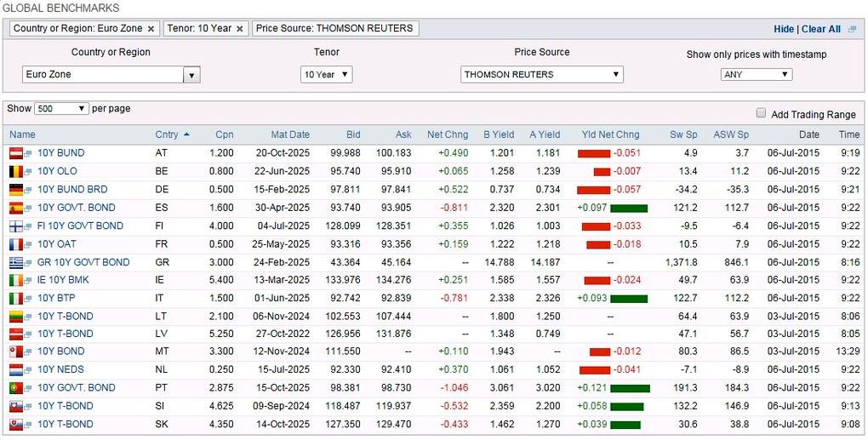Click the Netherlands flag icon beside 10Y NEDS
The image size is (868, 440).
click(x=15, y=369)
